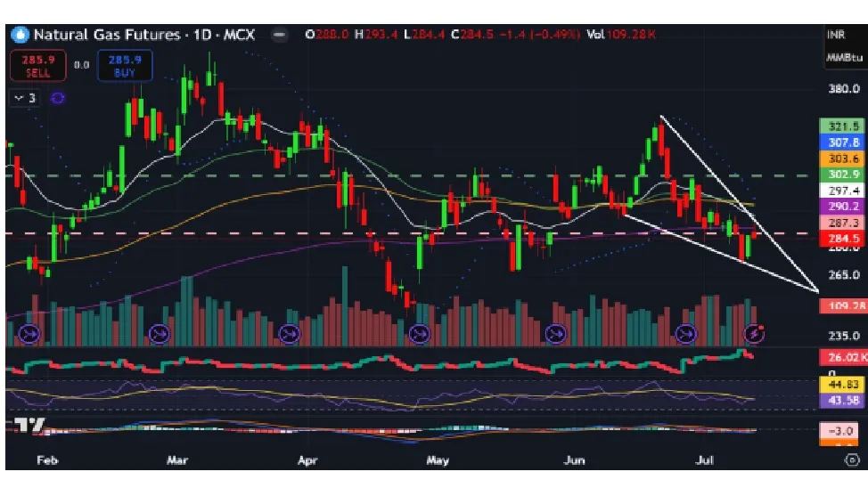
Task: Click the red 284.5 last price label
Action: (x=841, y=239)
